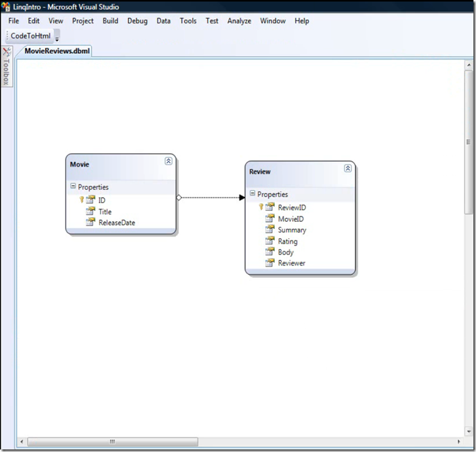Open the Edit menu
This screenshot has width=476, height=452.
(x=33, y=21)
